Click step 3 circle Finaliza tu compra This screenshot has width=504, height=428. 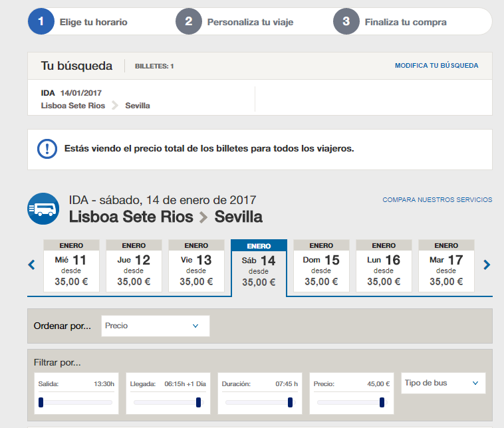coord(346,21)
